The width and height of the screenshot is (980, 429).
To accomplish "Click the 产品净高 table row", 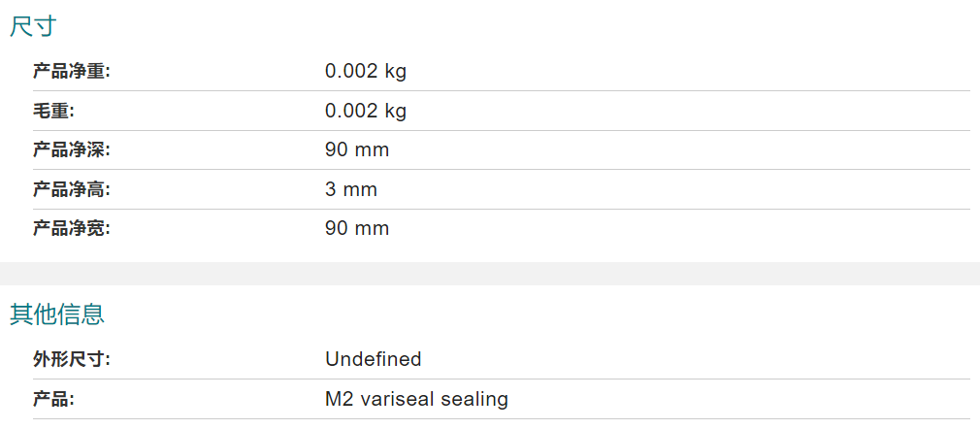I will point(502,189).
